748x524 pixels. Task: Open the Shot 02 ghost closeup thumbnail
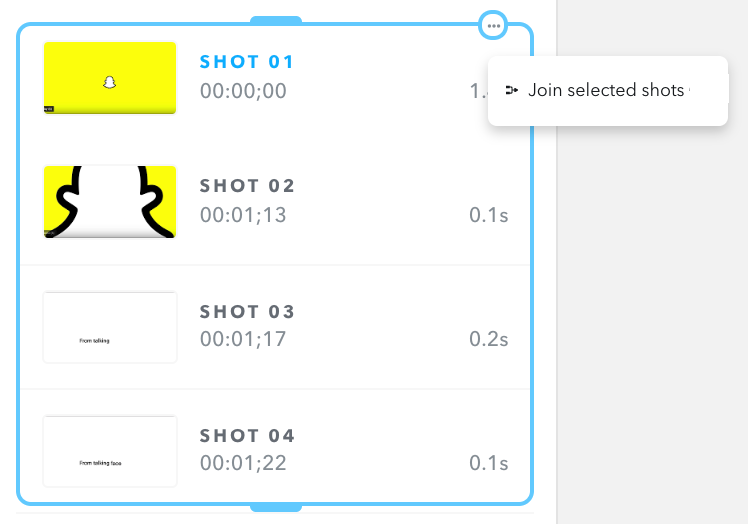(110, 202)
